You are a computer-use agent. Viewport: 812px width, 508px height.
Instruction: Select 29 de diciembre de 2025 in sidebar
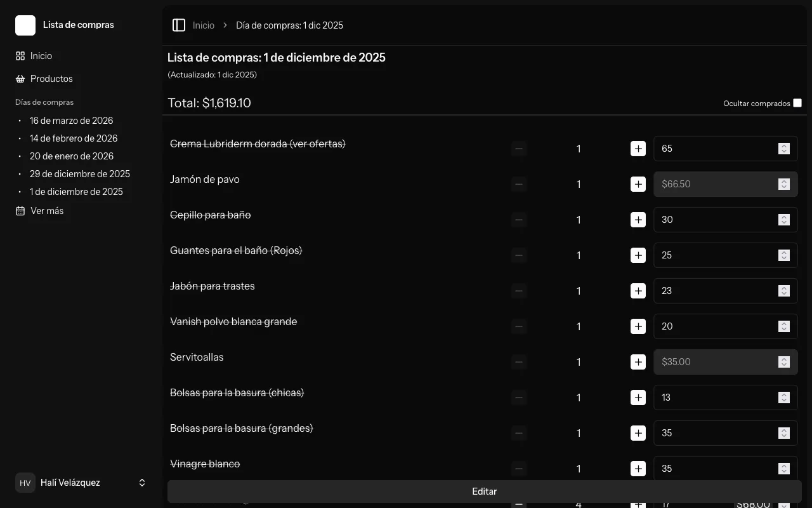pos(80,173)
